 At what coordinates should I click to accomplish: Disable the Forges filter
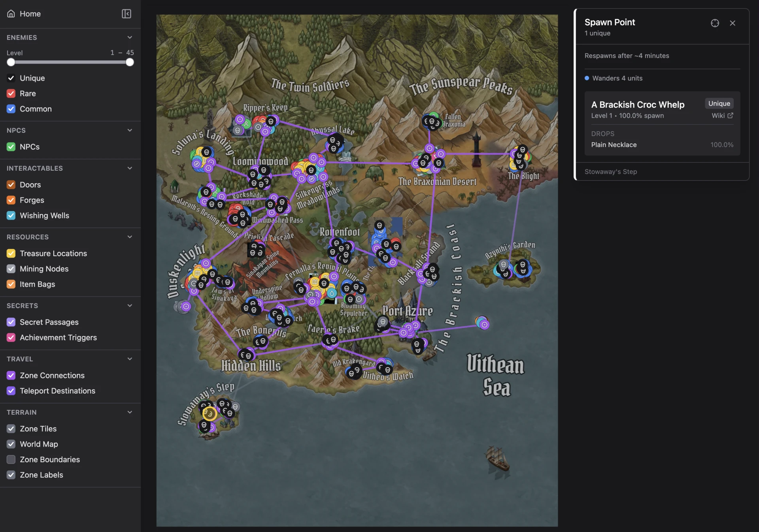(11, 200)
